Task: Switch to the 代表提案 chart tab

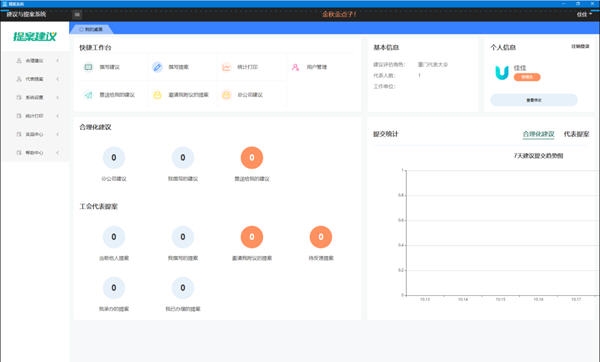Action: tap(576, 134)
